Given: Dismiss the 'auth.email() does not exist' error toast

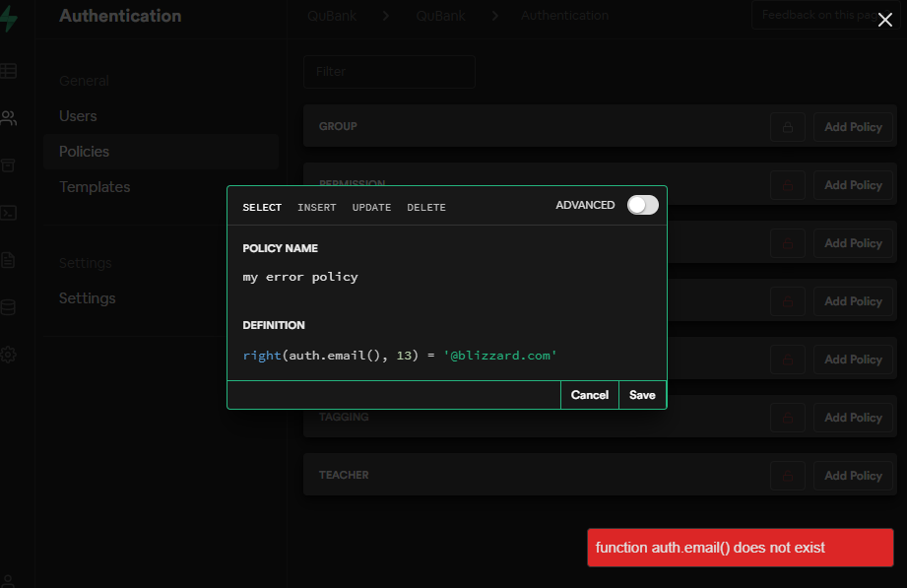Looking at the screenshot, I should pyautogui.click(x=740, y=548).
